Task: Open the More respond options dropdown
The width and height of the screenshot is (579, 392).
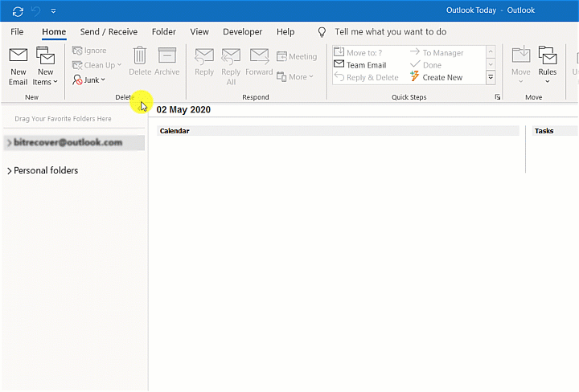Action: (x=295, y=76)
